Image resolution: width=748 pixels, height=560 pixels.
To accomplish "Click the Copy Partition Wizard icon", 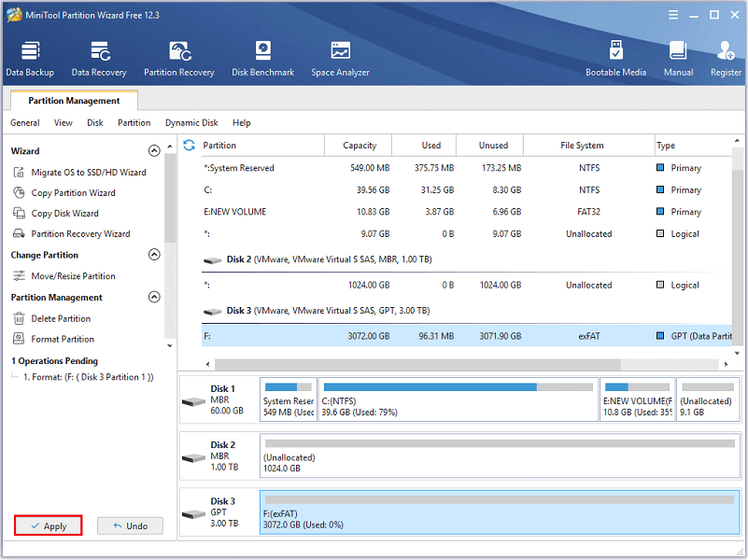I will tap(19, 192).
